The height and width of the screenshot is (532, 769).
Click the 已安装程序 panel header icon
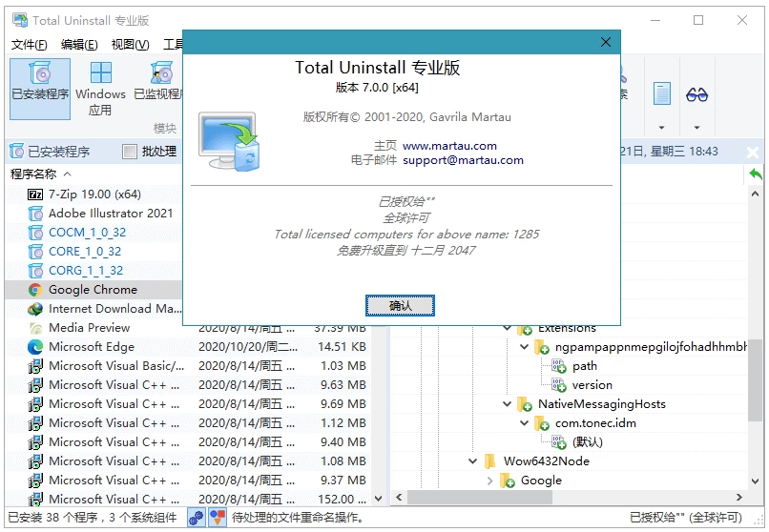point(16,152)
